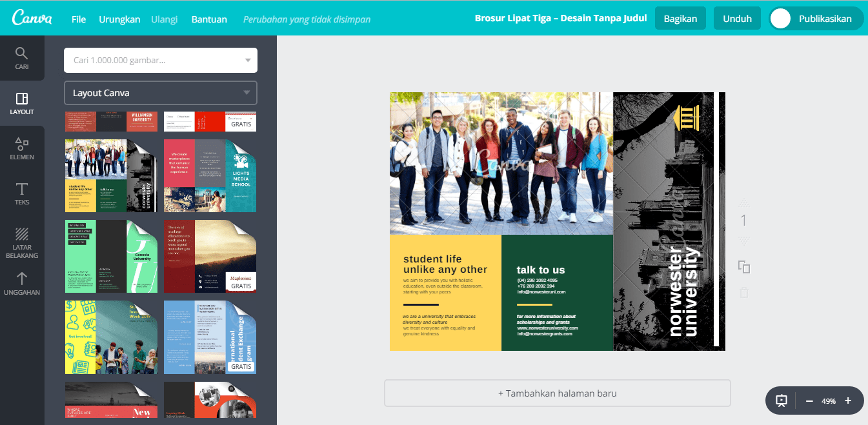Move page up with arrow icon
The image size is (868, 425).
pos(743,203)
